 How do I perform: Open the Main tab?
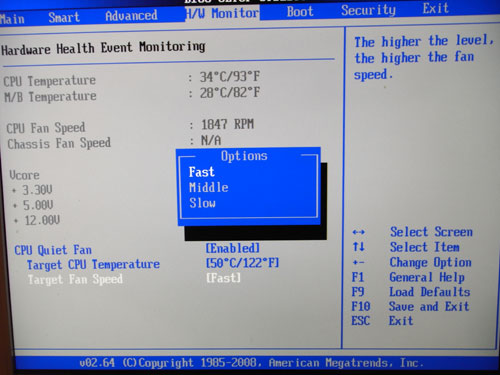point(12,19)
